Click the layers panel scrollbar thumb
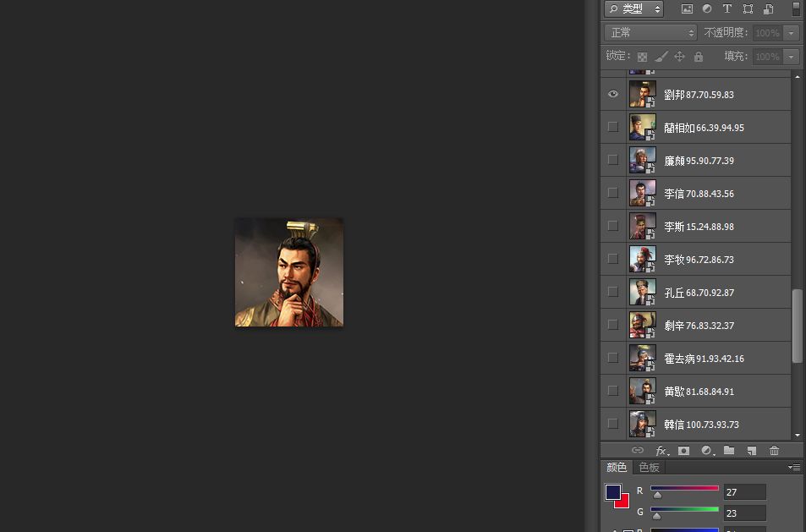Viewport: 806px width, 532px height. tap(798, 326)
